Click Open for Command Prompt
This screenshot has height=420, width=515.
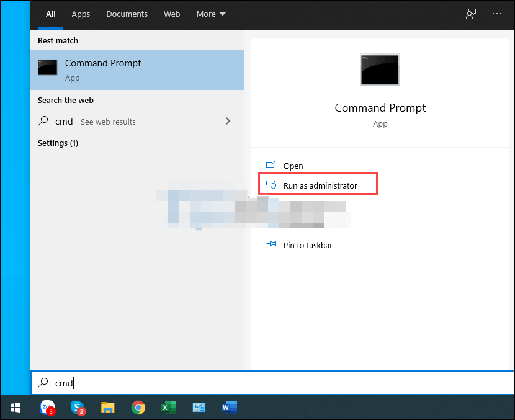293,166
